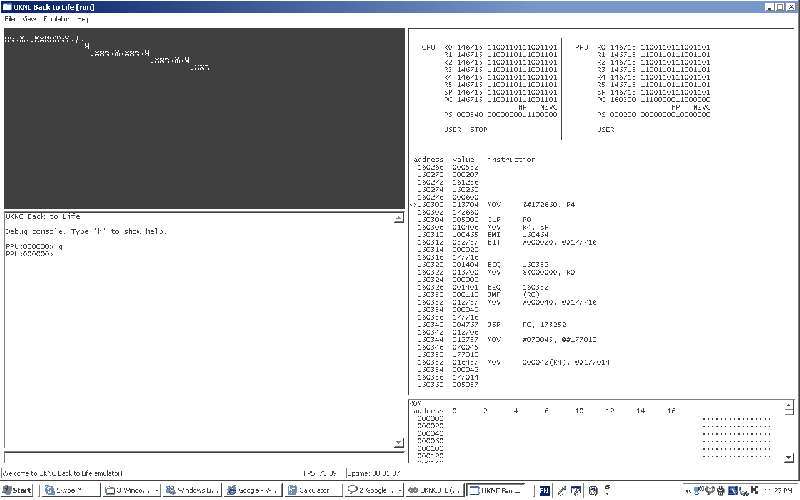Click the memory view scroll up arrow

789,406
